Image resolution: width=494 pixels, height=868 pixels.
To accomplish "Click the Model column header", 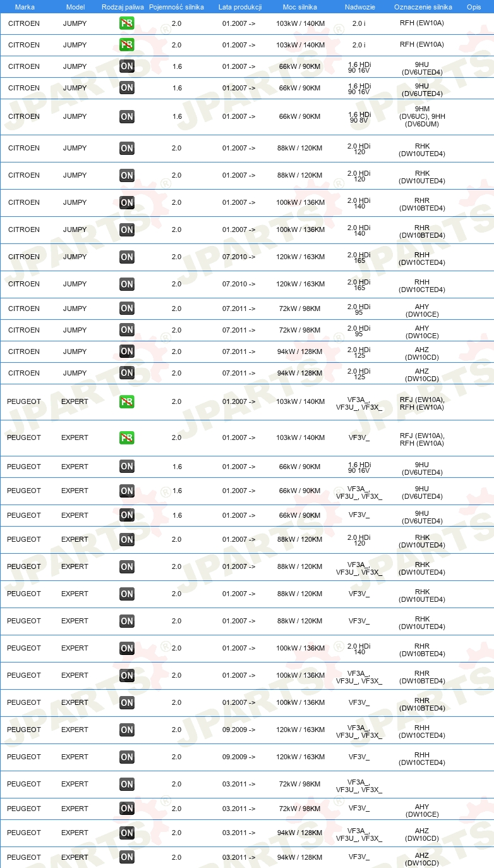I will tap(75, 7).
